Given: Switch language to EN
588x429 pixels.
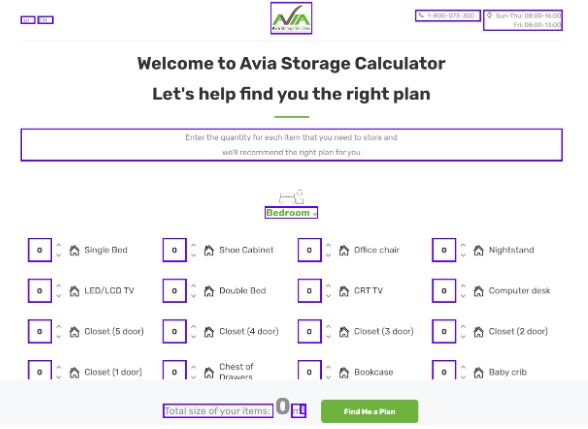Looking at the screenshot, I should point(45,20).
